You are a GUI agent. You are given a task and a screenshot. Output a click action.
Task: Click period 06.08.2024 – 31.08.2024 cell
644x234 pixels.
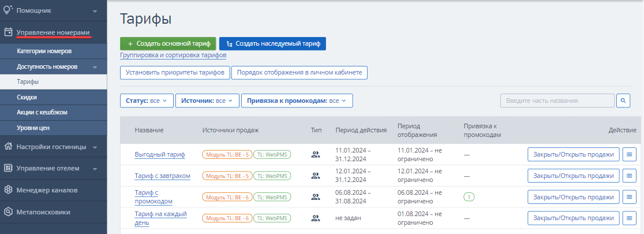click(353, 197)
